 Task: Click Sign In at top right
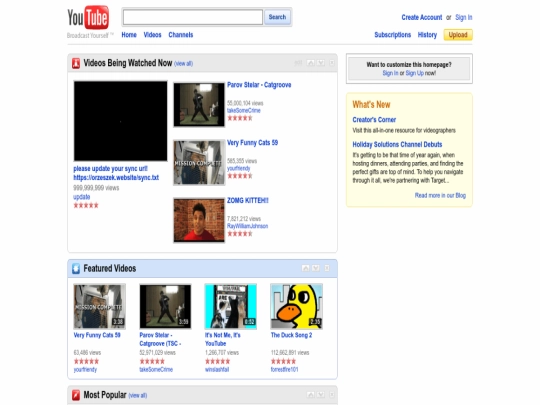tap(464, 17)
